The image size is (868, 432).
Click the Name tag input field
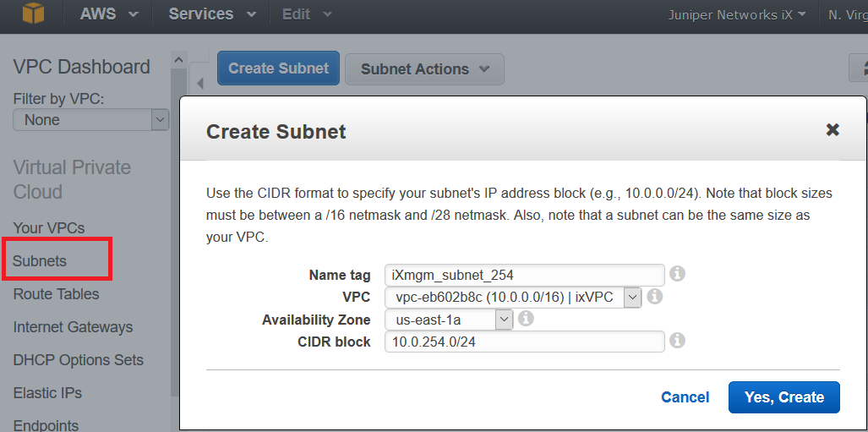click(x=524, y=275)
